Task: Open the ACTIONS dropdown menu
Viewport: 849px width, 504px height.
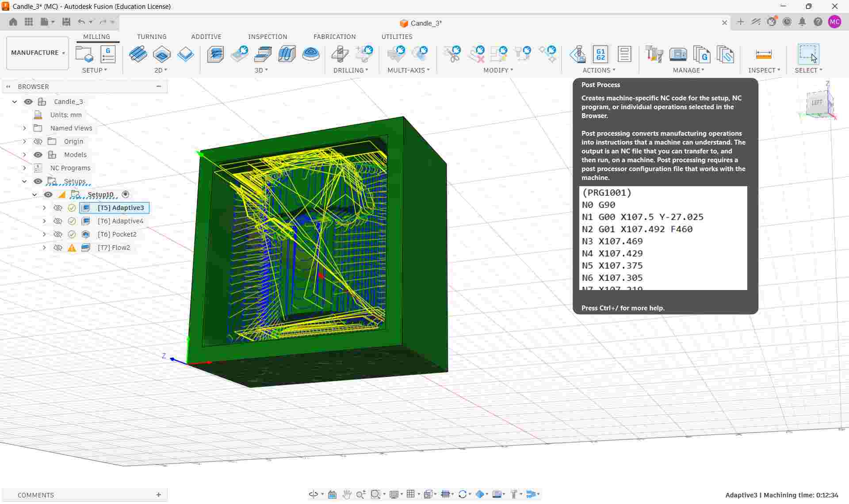Action: (599, 70)
